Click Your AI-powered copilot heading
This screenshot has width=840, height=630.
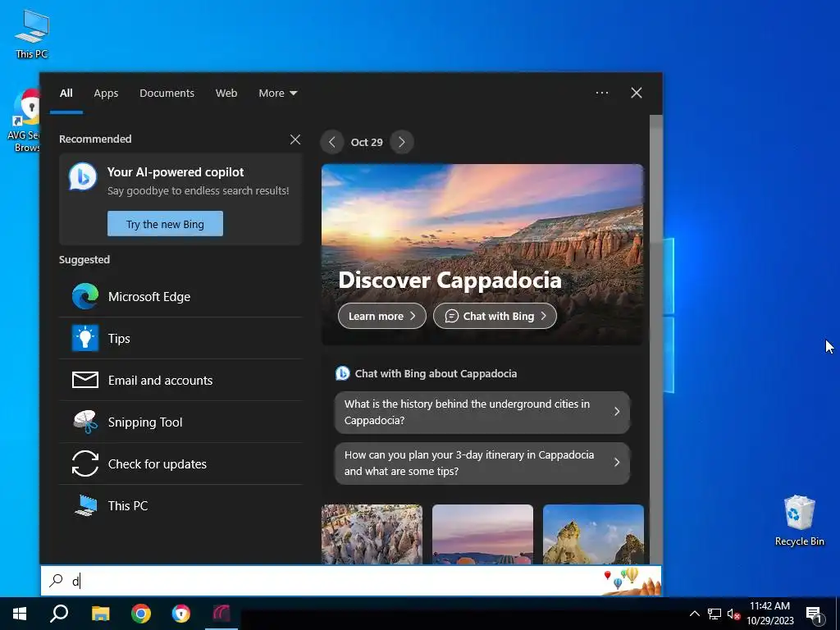click(x=176, y=172)
